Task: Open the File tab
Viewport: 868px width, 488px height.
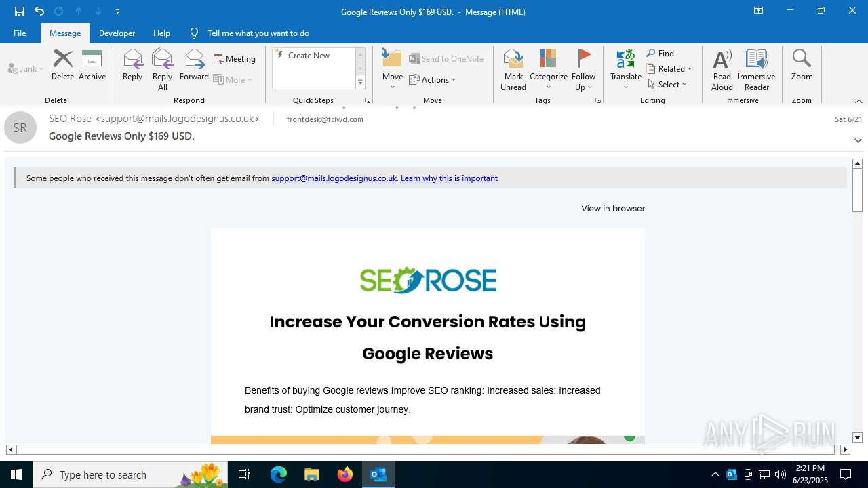Action: (20, 33)
